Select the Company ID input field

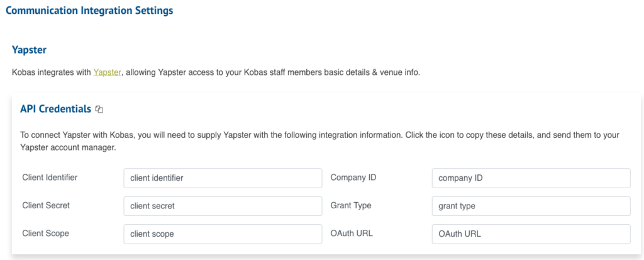(531, 178)
